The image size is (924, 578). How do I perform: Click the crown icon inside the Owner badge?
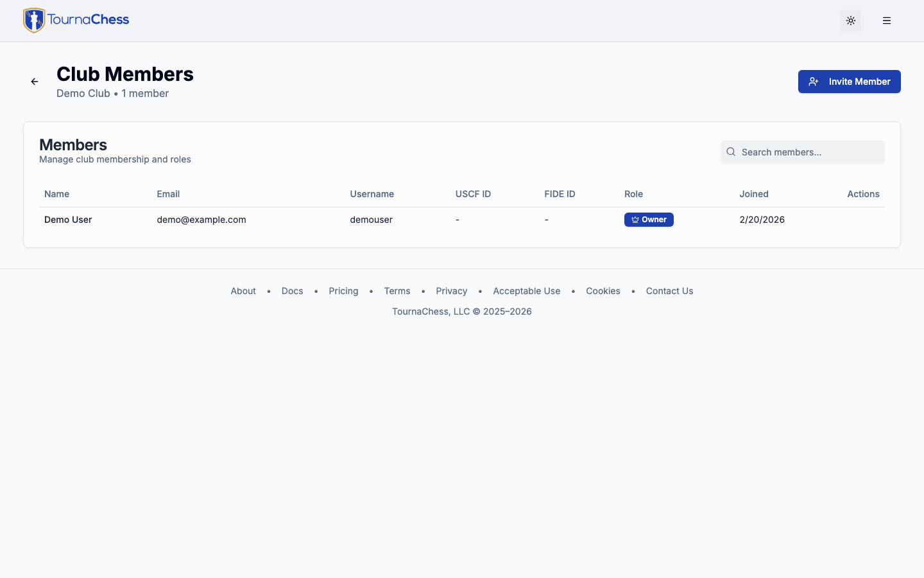tap(634, 220)
